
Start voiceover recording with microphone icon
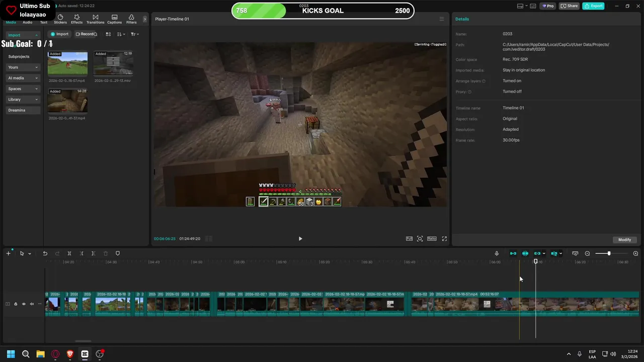(x=497, y=253)
